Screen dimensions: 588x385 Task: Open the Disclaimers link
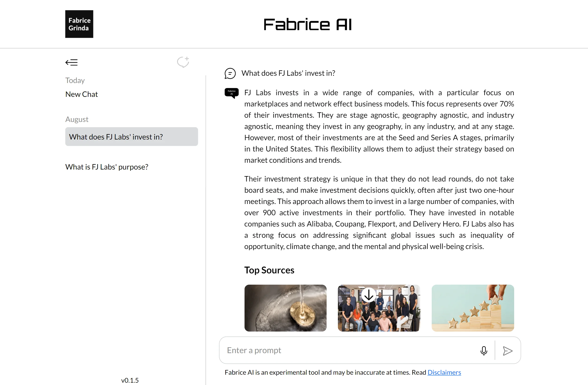(444, 372)
